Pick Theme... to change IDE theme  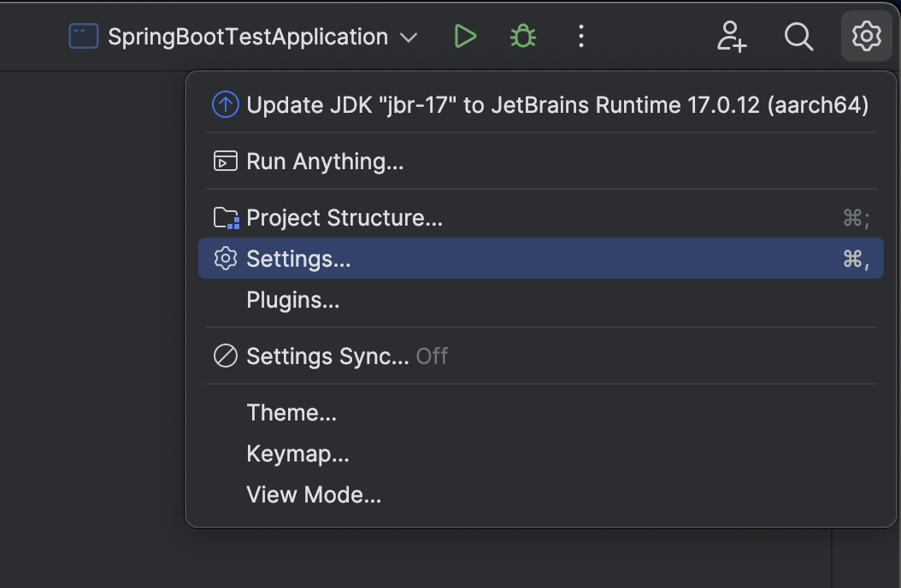pos(291,413)
